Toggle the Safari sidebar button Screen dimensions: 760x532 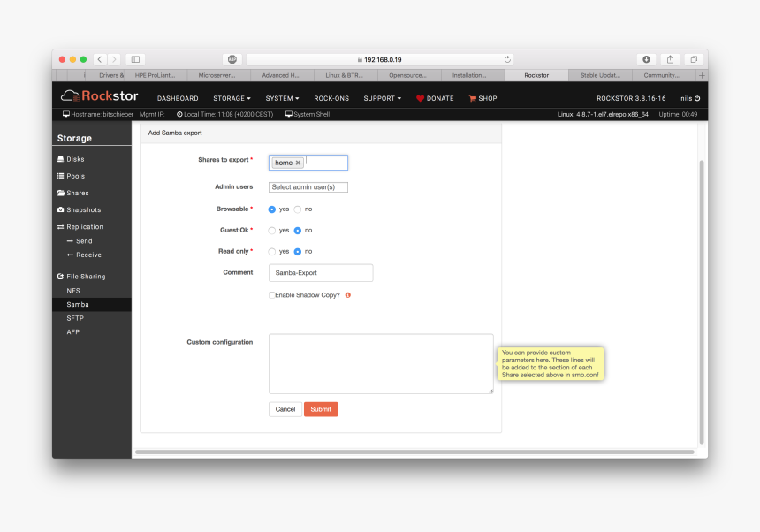(x=136, y=59)
